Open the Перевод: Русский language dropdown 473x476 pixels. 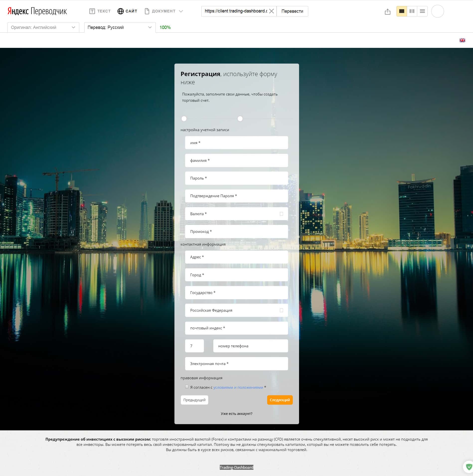[120, 27]
